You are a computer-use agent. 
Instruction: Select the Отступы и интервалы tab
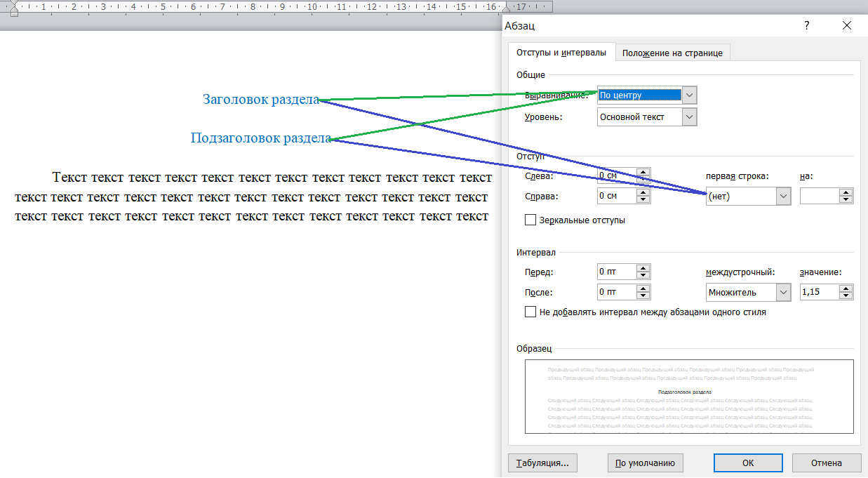tap(561, 53)
